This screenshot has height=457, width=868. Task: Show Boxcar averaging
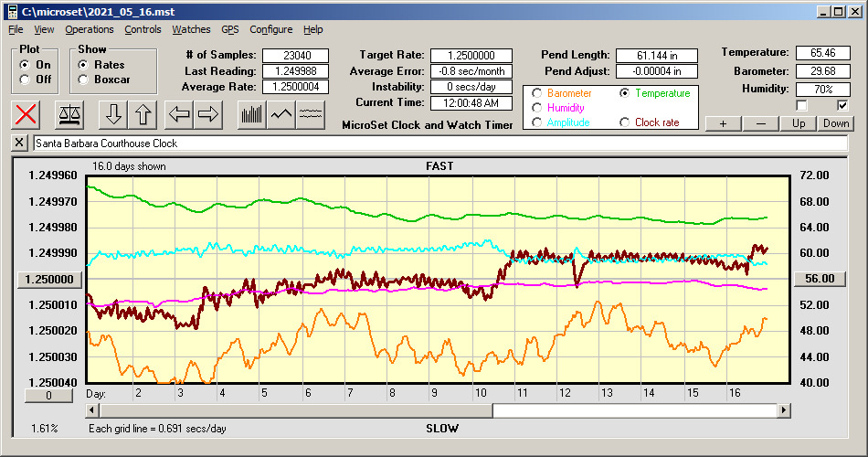[83, 80]
